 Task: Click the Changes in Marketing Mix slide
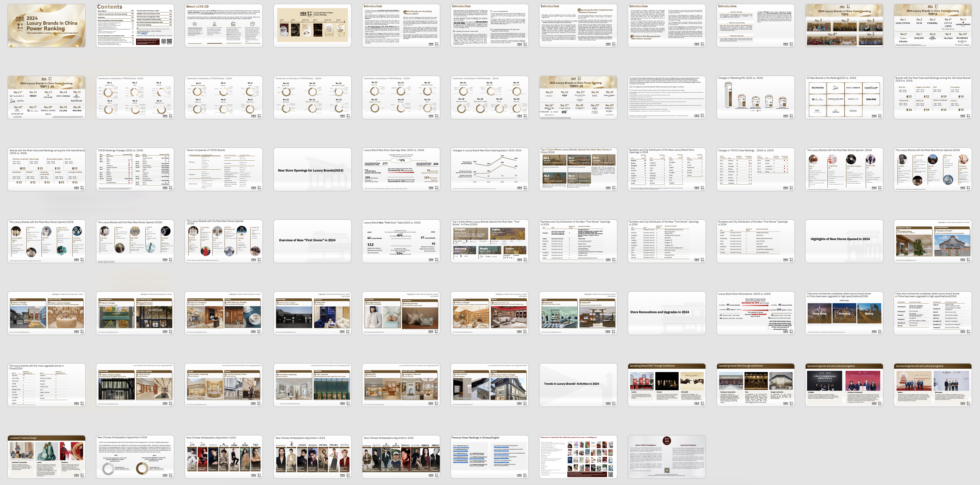click(x=755, y=98)
